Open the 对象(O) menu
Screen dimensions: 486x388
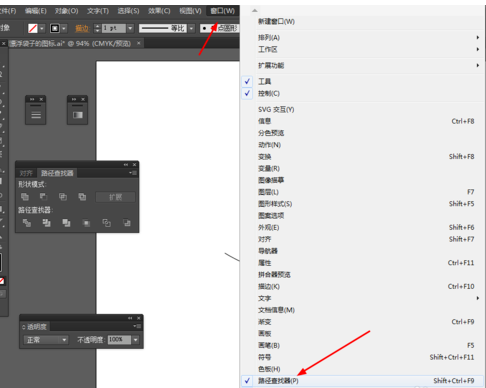[x=67, y=11]
